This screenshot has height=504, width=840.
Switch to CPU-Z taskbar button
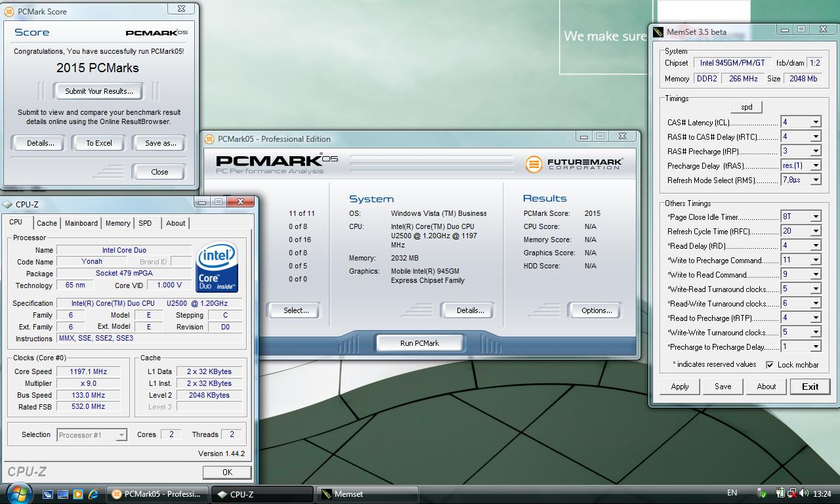coord(263,494)
